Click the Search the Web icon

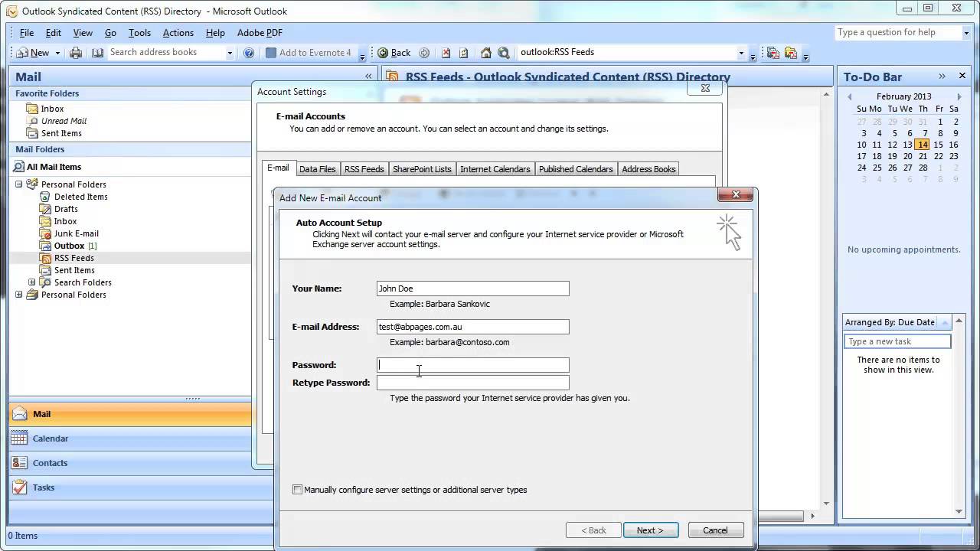point(504,53)
